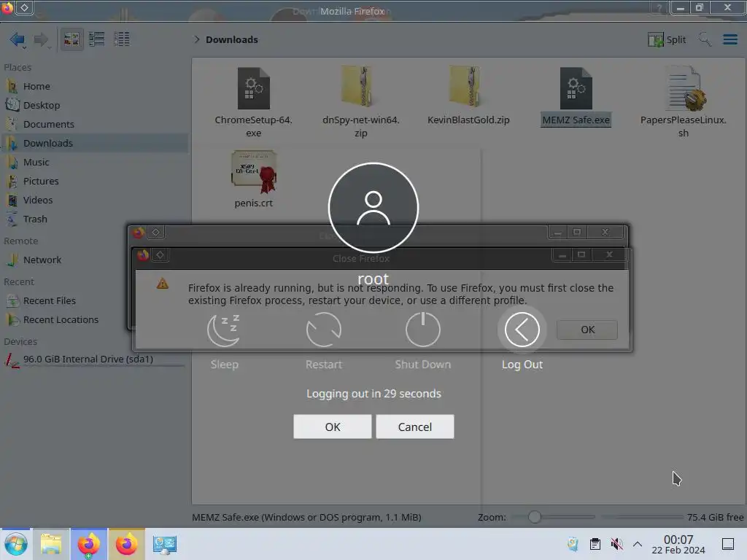Viewport: 747px width, 560px height.
Task: Click the first Firefox taskbar icon
Action: point(88,544)
